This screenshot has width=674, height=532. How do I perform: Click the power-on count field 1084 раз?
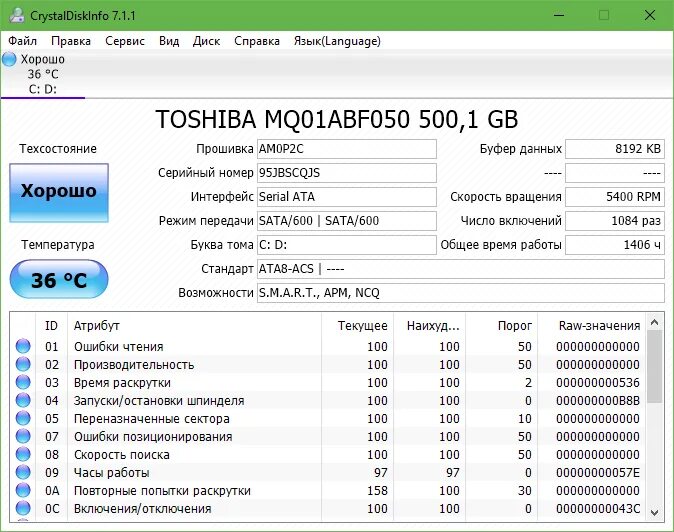tap(615, 221)
